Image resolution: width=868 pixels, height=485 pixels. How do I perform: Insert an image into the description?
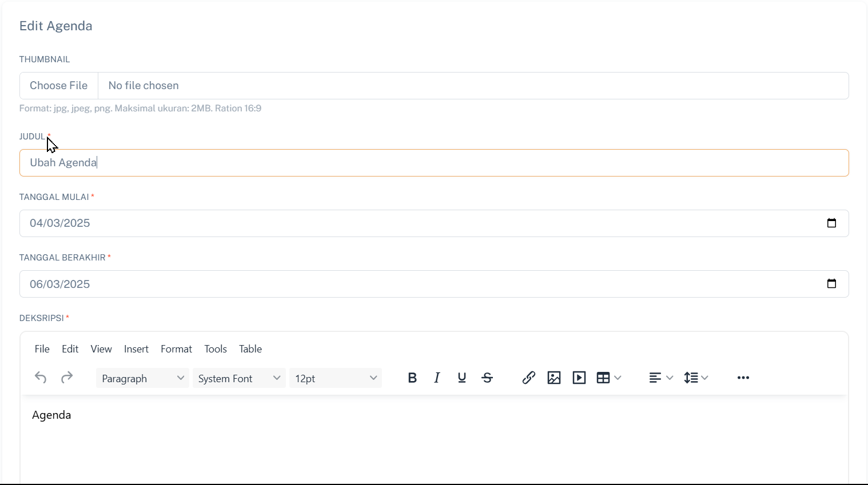click(554, 378)
